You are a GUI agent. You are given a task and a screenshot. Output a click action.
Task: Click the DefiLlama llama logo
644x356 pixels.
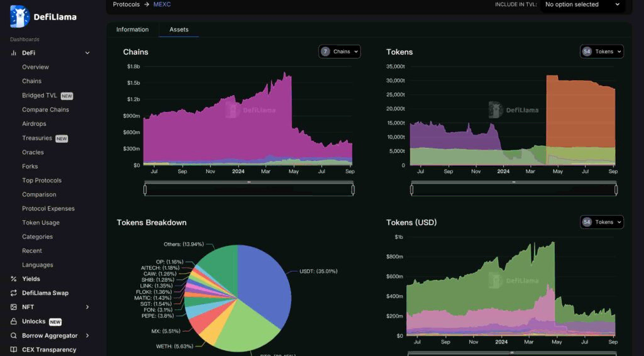[x=19, y=16]
